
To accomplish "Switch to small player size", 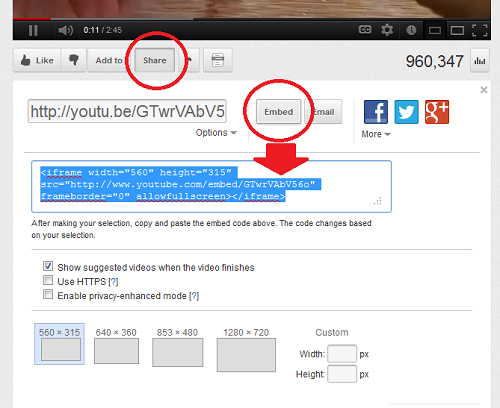I will click(435, 31).
